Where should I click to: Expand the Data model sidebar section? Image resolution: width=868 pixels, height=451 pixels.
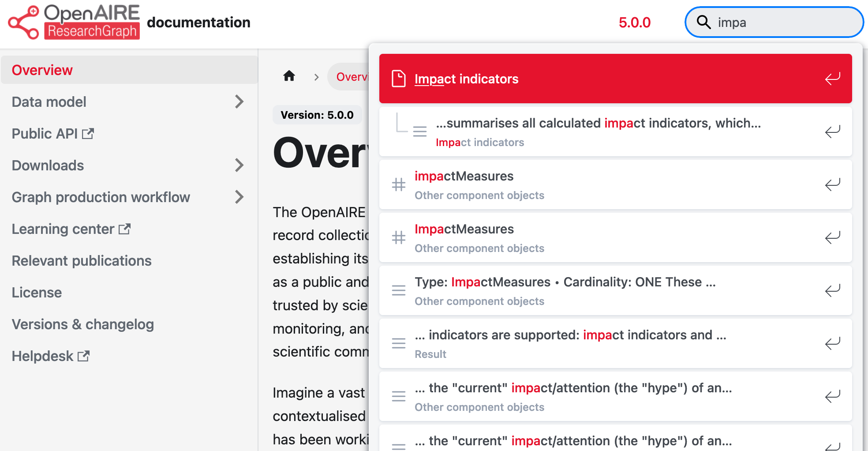(239, 102)
